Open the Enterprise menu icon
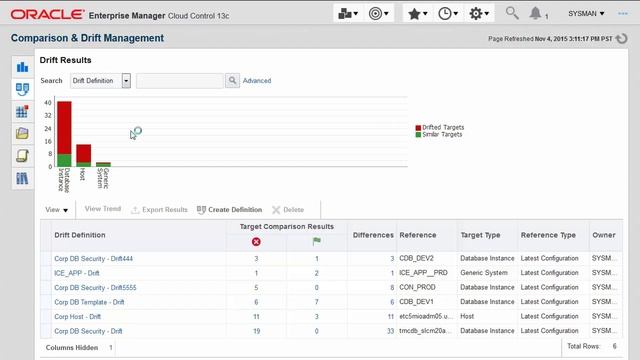Image resolution: width=640 pixels, height=360 pixels. pyautogui.click(x=347, y=14)
